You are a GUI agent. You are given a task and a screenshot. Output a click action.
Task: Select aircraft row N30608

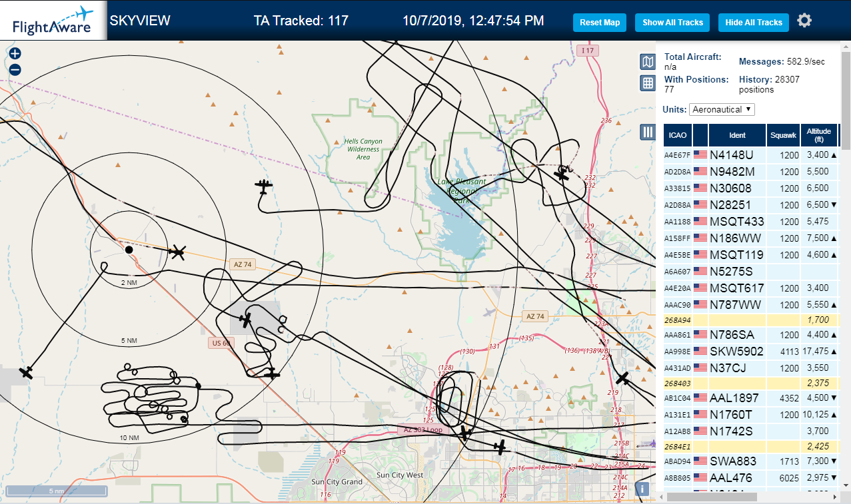[750, 188]
